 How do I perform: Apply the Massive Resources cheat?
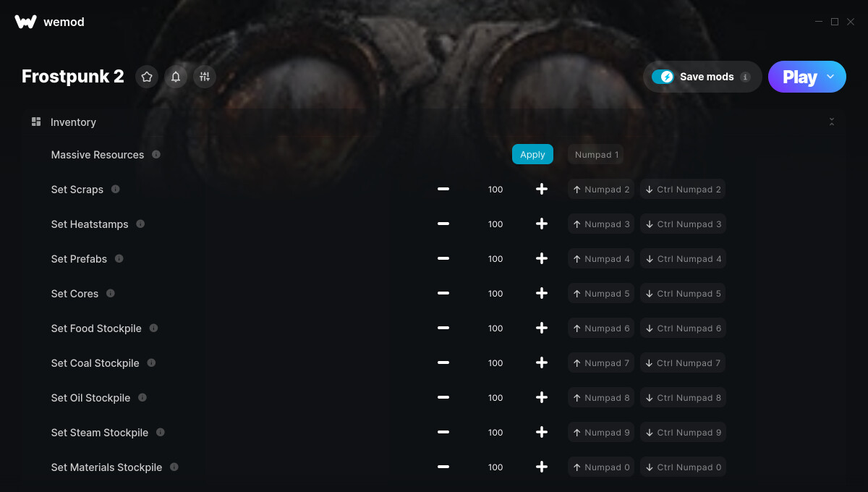click(532, 154)
